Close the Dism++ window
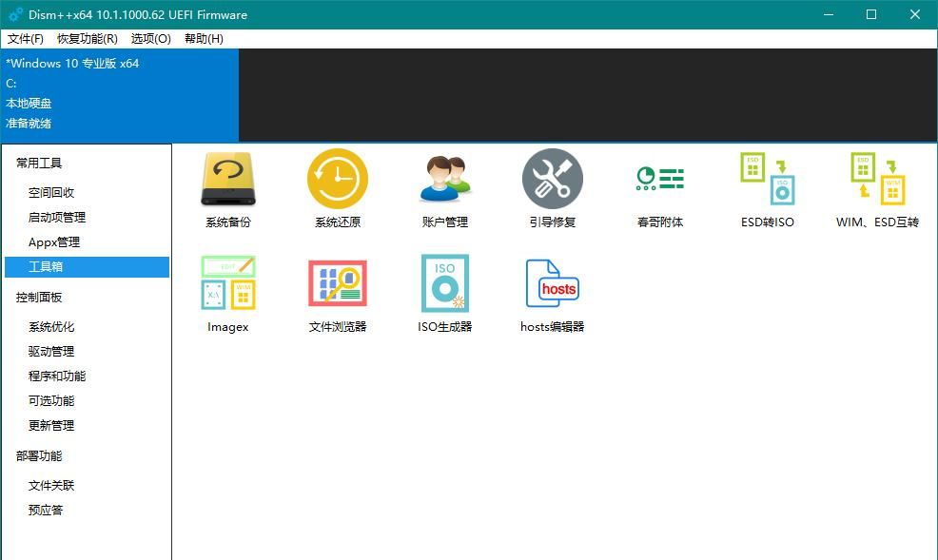Image resolution: width=938 pixels, height=560 pixels. tap(915, 14)
